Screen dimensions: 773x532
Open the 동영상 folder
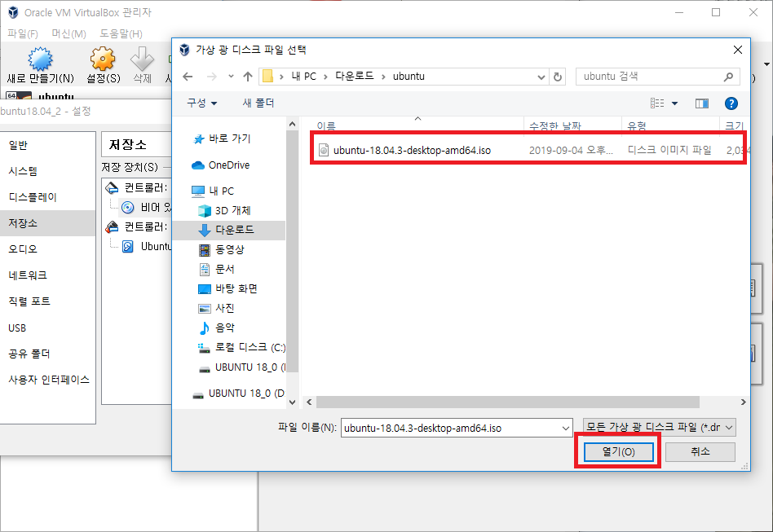221,250
